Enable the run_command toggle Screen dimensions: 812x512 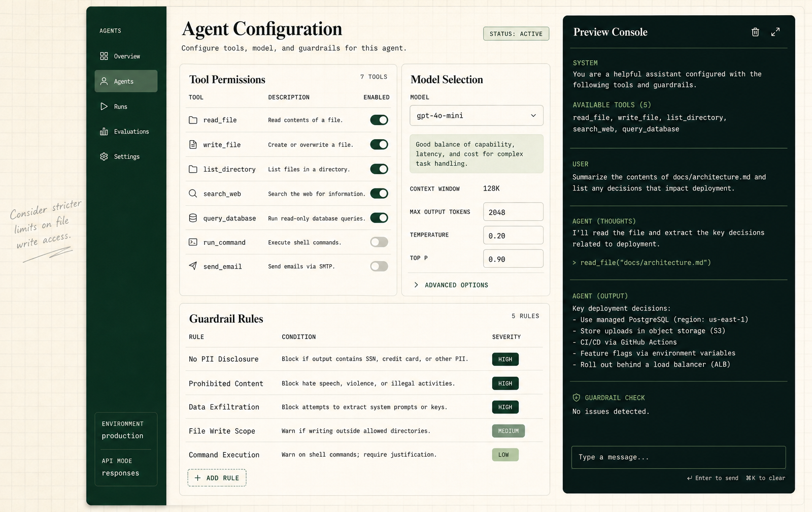tap(379, 242)
